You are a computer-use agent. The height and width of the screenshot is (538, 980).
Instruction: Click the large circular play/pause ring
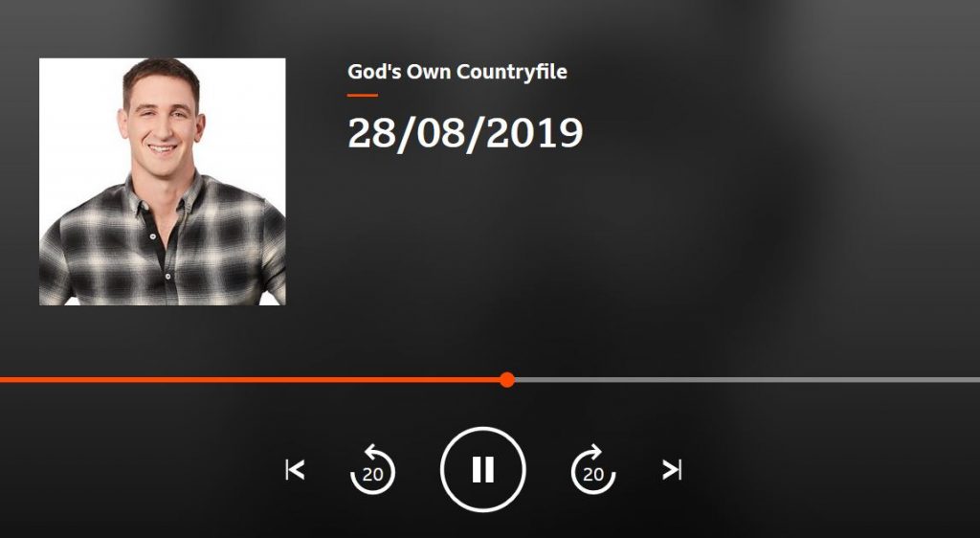[x=482, y=469]
